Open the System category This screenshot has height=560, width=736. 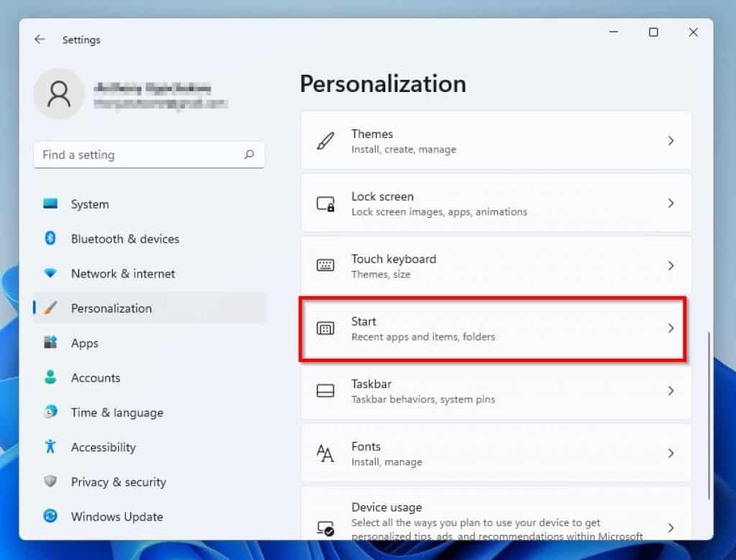[149, 203]
